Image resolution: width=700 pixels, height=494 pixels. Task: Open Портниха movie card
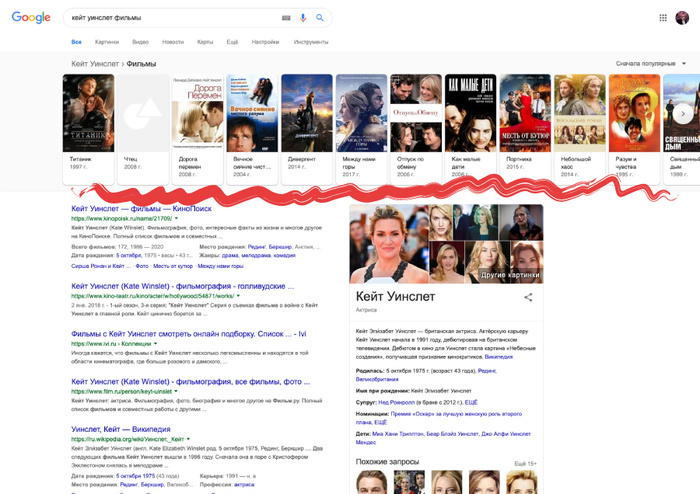525,129
